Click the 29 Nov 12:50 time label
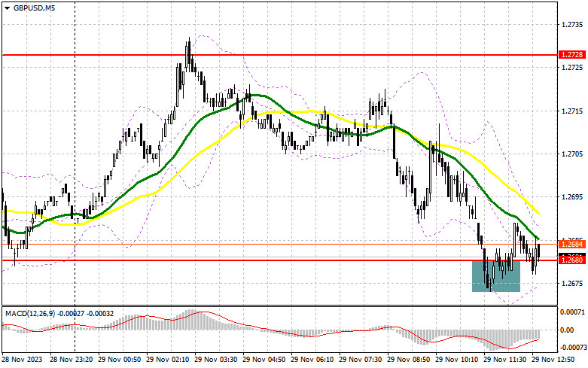The width and height of the screenshot is (588, 368). pyautogui.click(x=553, y=360)
